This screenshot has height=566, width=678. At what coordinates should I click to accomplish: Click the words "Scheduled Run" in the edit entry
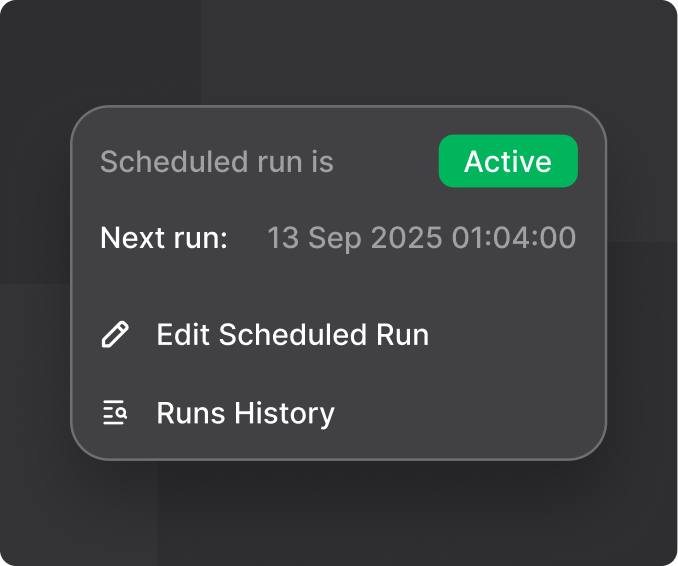[324, 334]
